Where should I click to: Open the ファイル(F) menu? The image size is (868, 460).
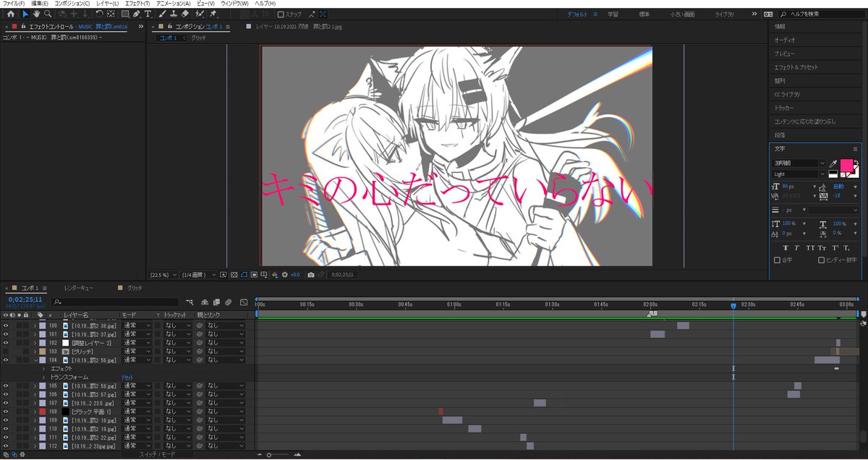pyautogui.click(x=14, y=4)
